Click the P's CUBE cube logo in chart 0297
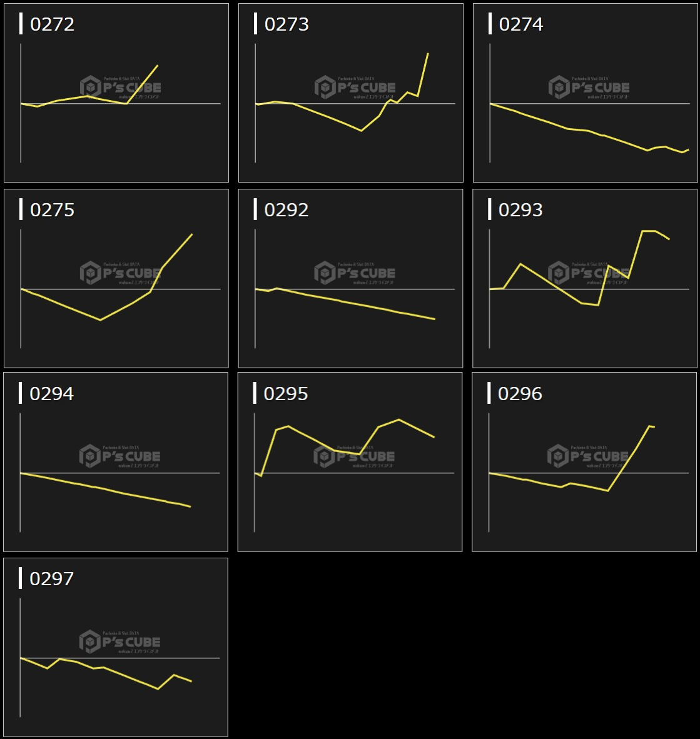This screenshot has width=700, height=739. pyautogui.click(x=90, y=641)
